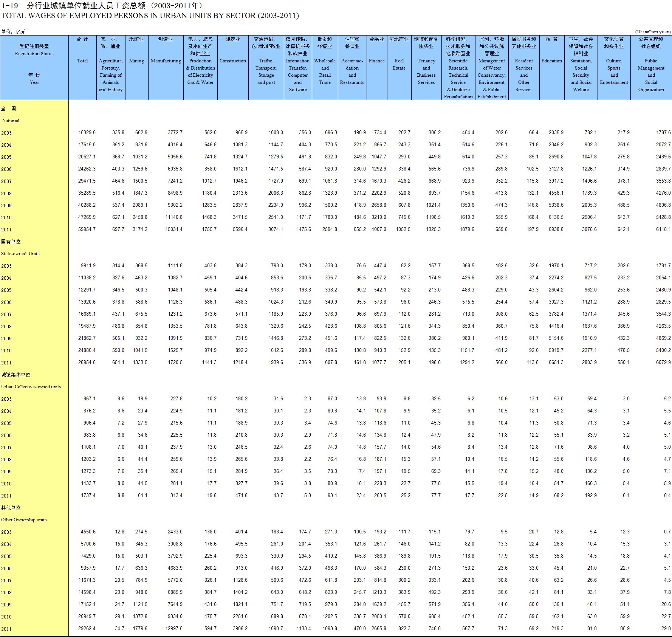This screenshot has width=672, height=637.
Task: Click Collective-owned 2003 total value 867.1
Action: (x=90, y=399)
